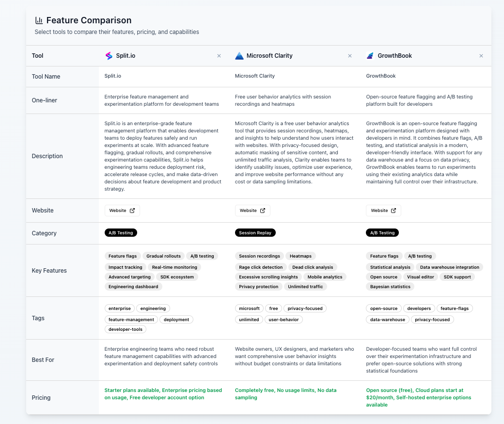
Task: Open the Split.io Website button
Action: click(122, 211)
